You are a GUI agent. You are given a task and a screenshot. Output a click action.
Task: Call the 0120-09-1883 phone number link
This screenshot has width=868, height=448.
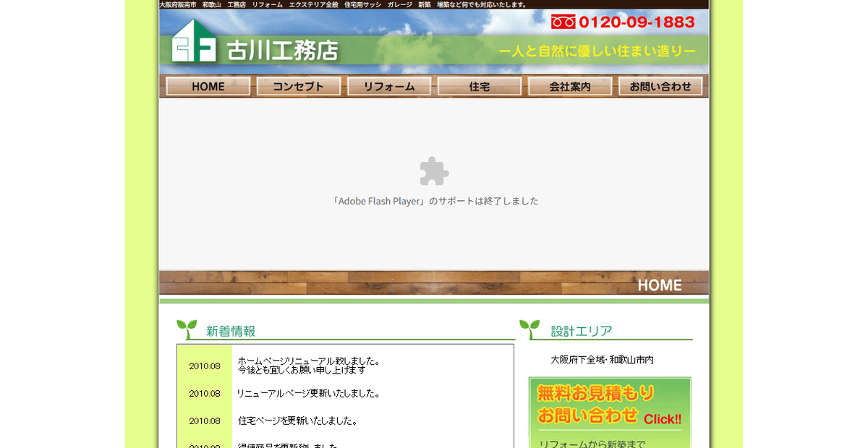tap(635, 22)
